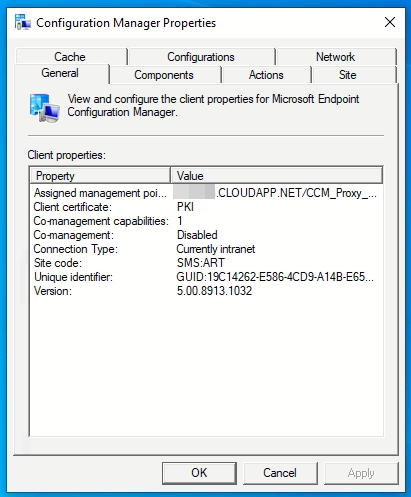Close the Configuration Manager Properties dialog
Viewport: 411px width, 497px height.
(390, 23)
